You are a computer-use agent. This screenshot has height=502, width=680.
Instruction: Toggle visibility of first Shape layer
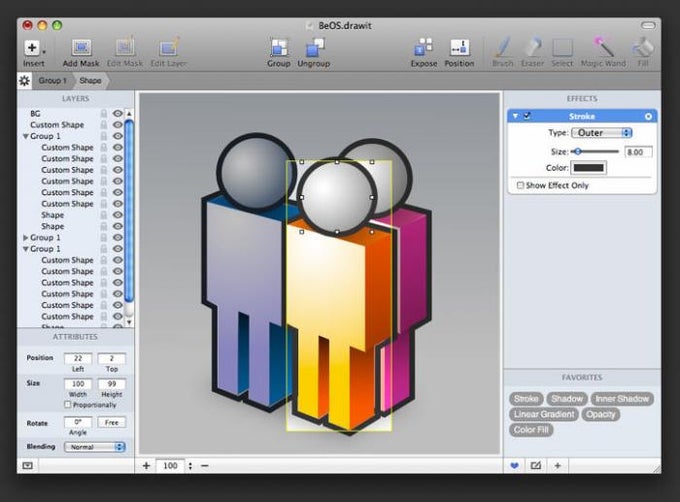(x=118, y=215)
